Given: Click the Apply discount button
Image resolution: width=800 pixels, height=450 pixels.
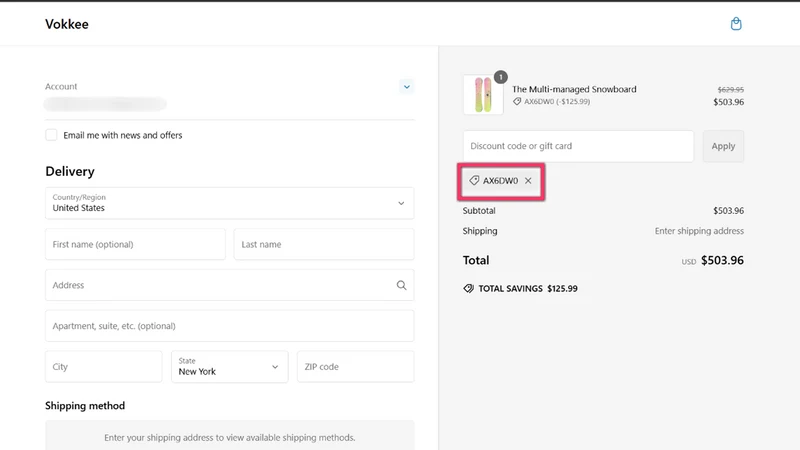Looking at the screenshot, I should [x=723, y=146].
